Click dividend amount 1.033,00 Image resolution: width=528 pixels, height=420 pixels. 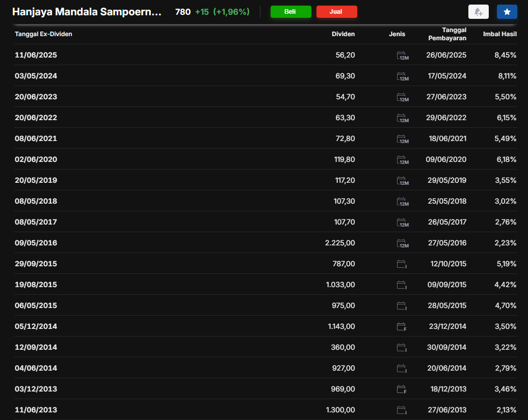click(340, 285)
